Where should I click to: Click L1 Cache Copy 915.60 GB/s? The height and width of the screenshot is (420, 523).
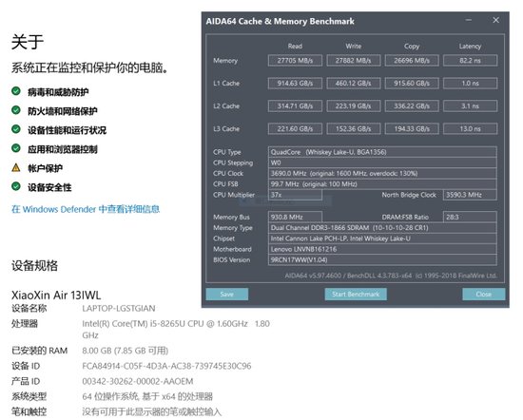tap(412, 83)
